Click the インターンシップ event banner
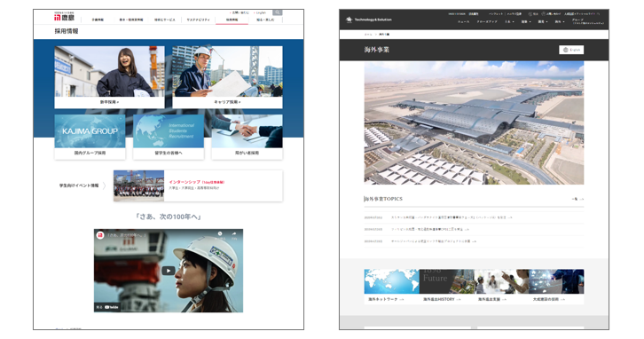Viewport: 644px width, 339px height. (x=198, y=185)
